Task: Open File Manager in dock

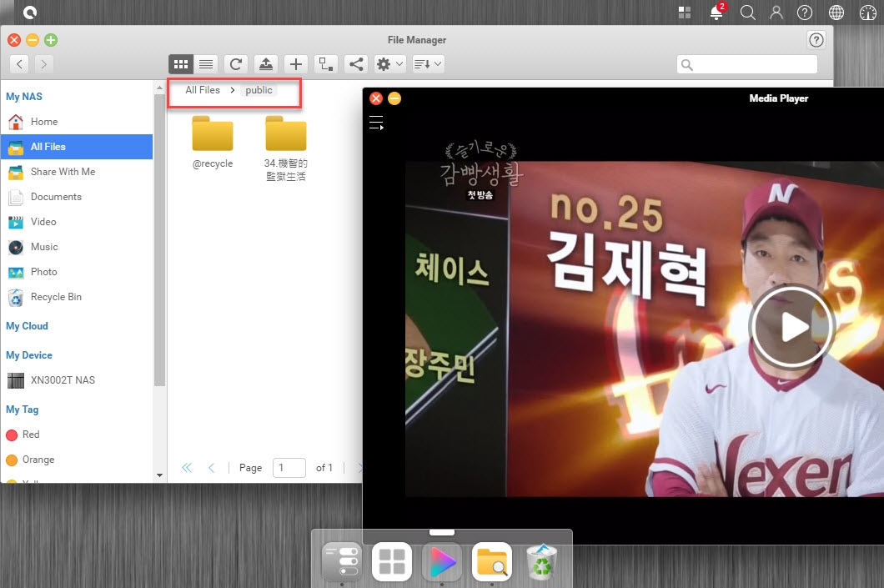Action: click(x=492, y=562)
